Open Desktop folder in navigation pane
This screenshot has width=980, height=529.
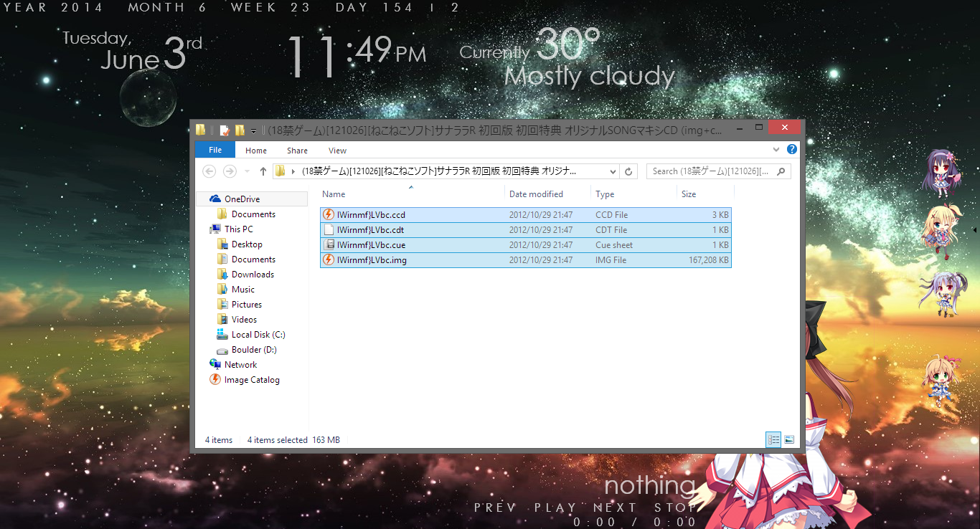click(x=247, y=244)
